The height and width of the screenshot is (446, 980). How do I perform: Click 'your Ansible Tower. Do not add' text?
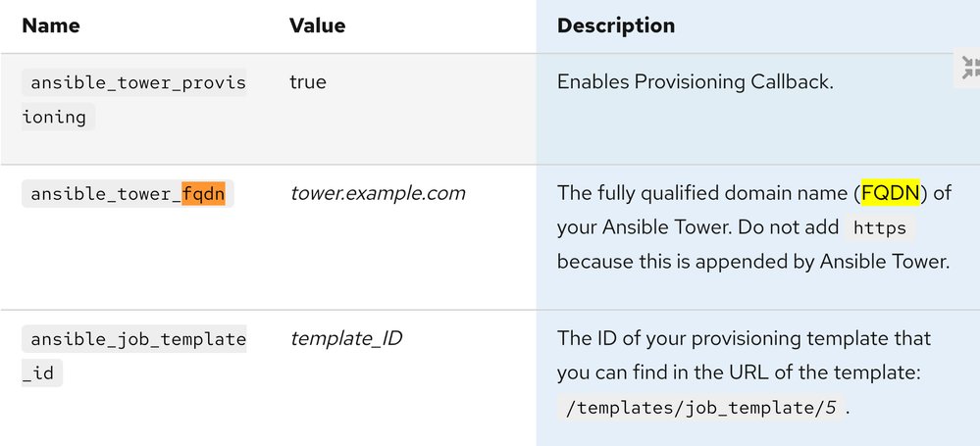click(696, 227)
